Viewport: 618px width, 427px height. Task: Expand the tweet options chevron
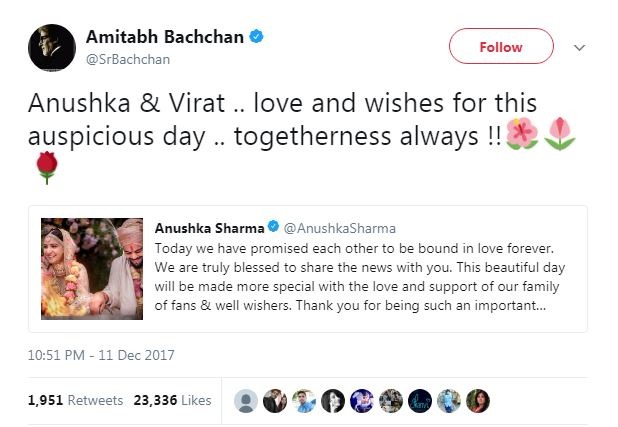pos(579,47)
